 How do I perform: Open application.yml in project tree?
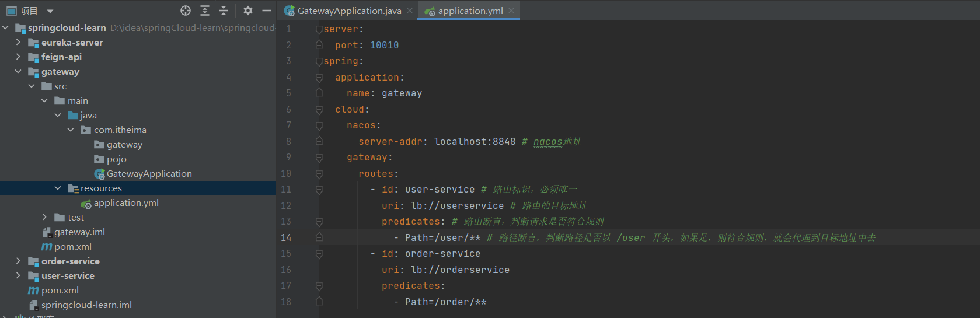[x=126, y=203]
